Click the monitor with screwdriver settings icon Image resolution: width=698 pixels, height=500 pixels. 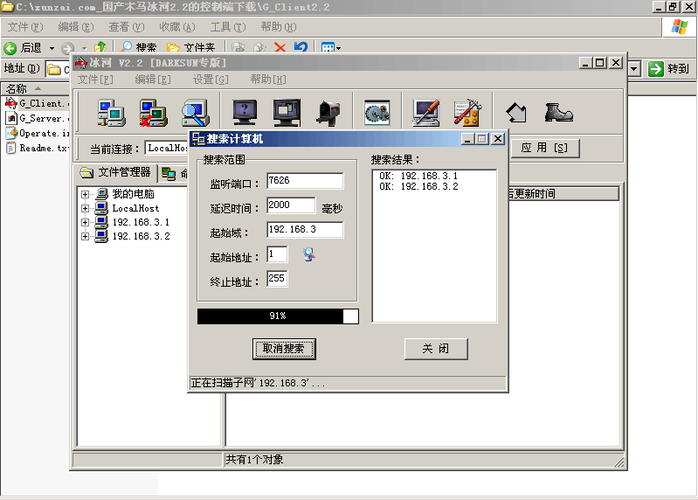point(426,113)
